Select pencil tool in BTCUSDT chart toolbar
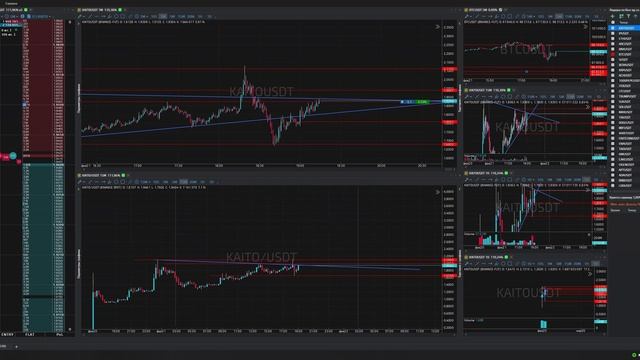 point(466,16)
